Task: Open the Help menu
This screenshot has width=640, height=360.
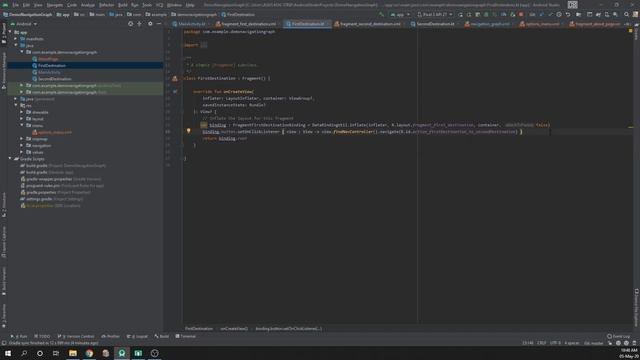Action: pos(190,5)
